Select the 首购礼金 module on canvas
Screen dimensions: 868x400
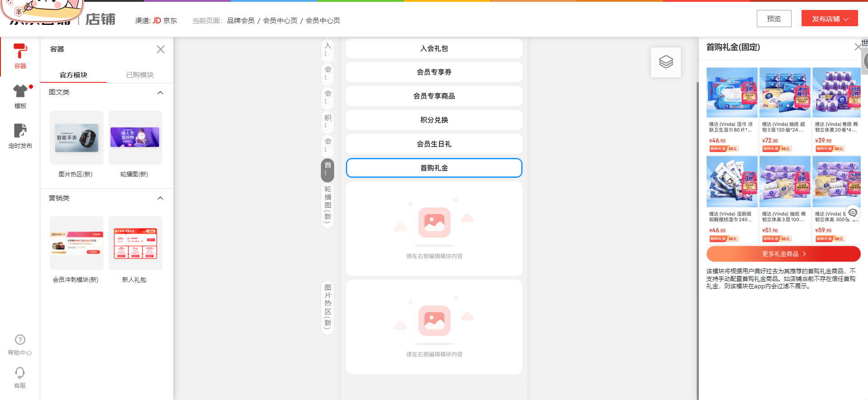(x=434, y=168)
